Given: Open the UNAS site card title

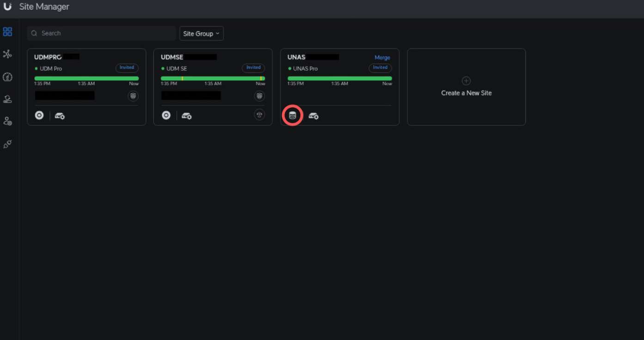Looking at the screenshot, I should (x=296, y=57).
